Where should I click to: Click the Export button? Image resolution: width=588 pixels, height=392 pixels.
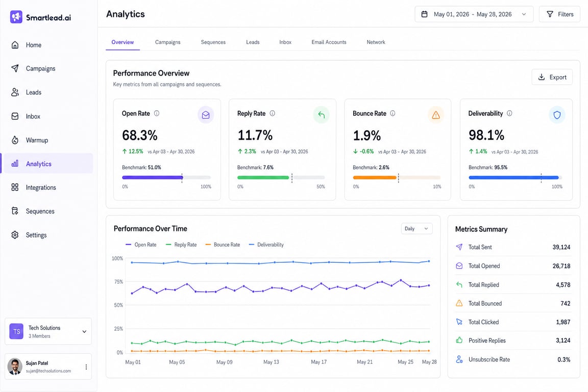pyautogui.click(x=552, y=77)
